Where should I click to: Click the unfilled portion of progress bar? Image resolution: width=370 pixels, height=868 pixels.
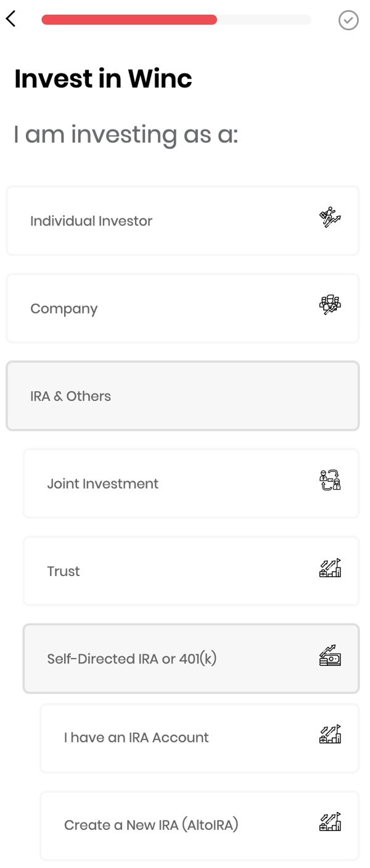[265, 20]
